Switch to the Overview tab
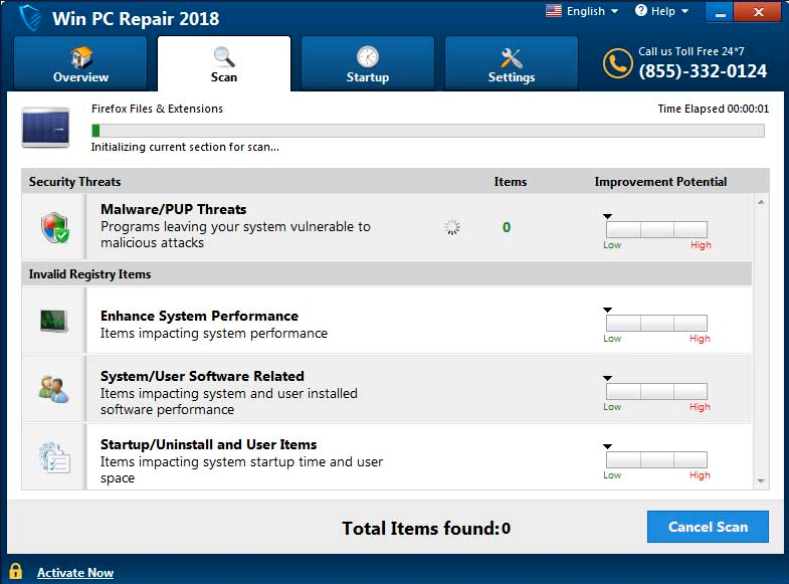The height and width of the screenshot is (584, 789). click(81, 64)
